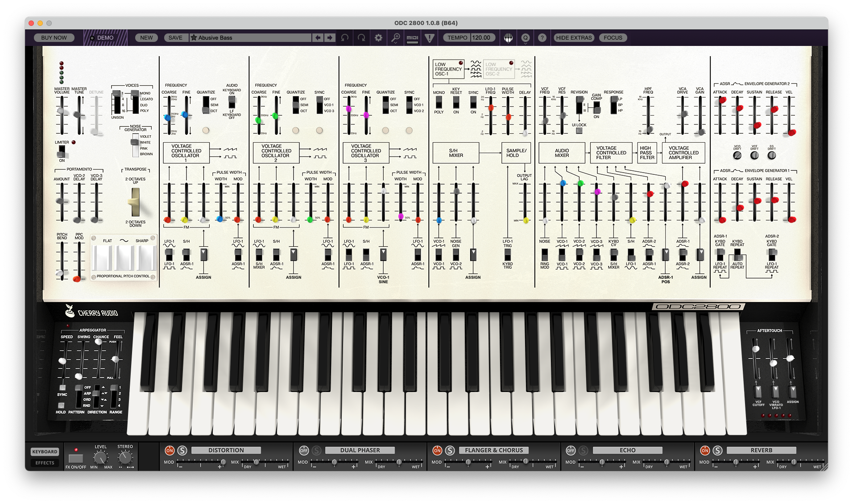Image resolution: width=853 pixels, height=504 pixels.
Task: Enable the Echo effect ON/OFF button
Action: point(571,450)
